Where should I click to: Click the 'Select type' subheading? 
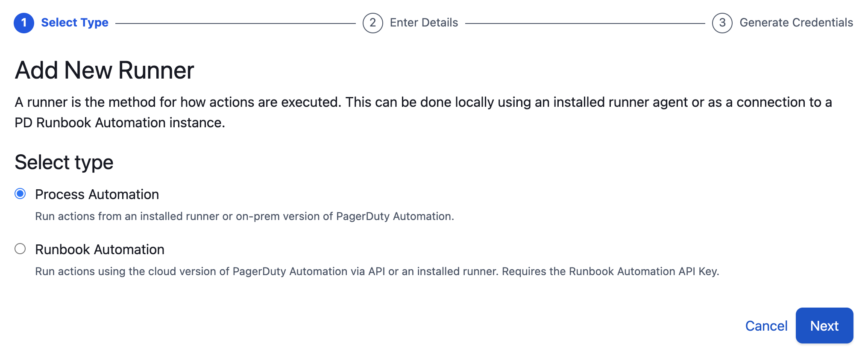(64, 162)
